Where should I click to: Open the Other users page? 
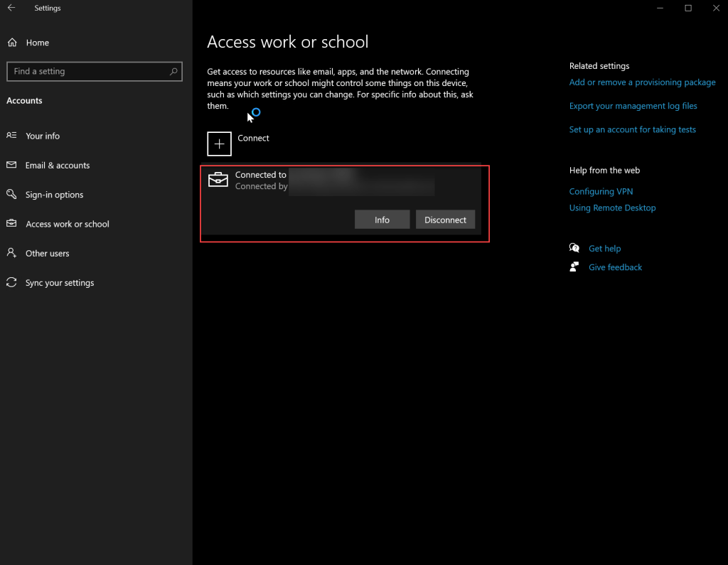tap(47, 254)
